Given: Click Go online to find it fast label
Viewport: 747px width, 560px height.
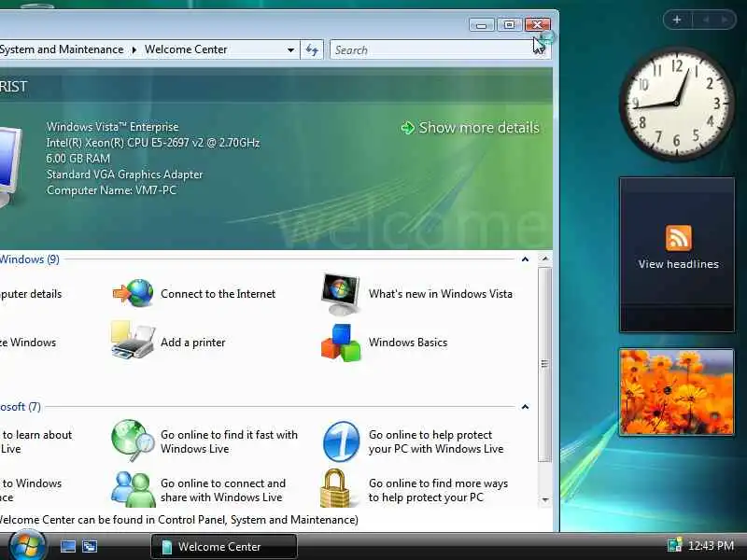Looking at the screenshot, I should point(229,441).
